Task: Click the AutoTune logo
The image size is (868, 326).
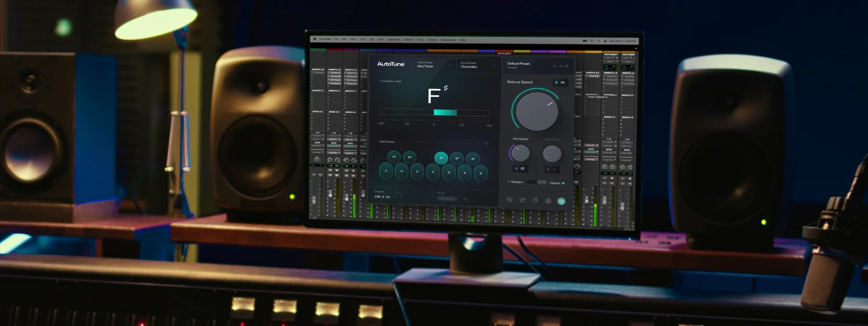Action: click(x=391, y=64)
